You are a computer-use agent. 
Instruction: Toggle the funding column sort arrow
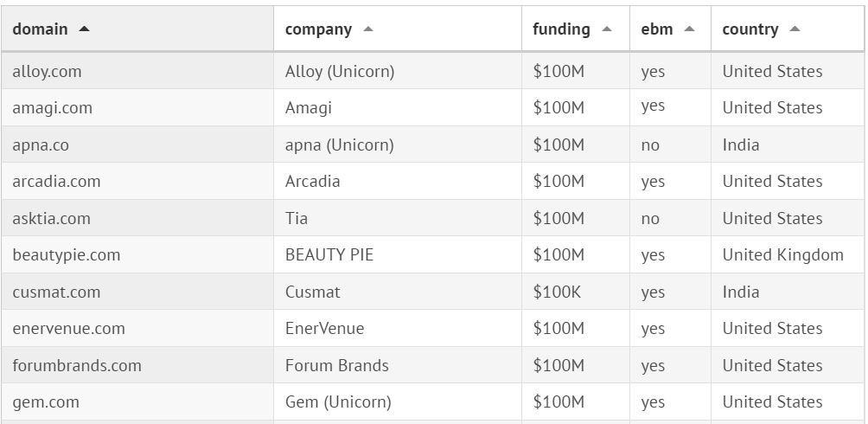pos(607,29)
